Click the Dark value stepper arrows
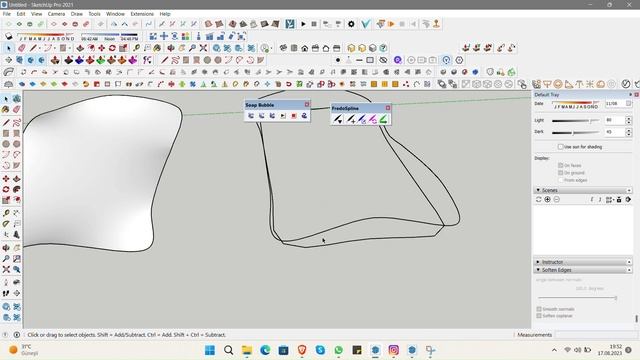This screenshot has width=640, height=360. (629, 132)
